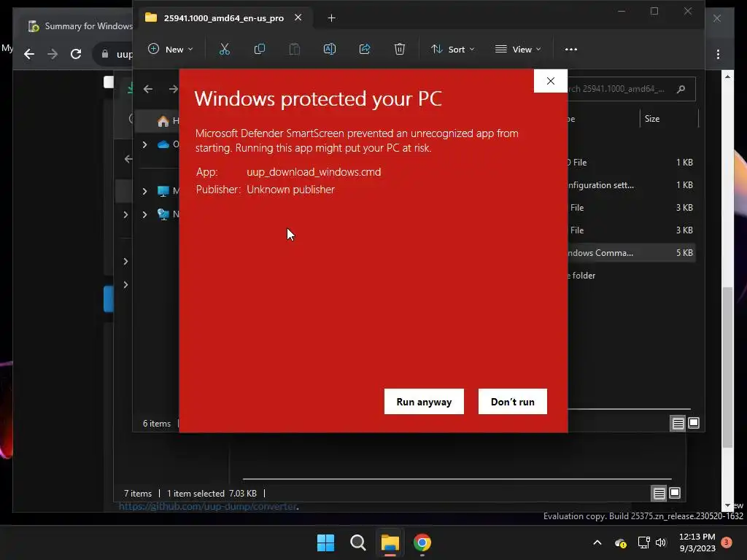Screen dimensions: 747x560
Task: Expand the OneDrive tree node
Action: (145, 144)
